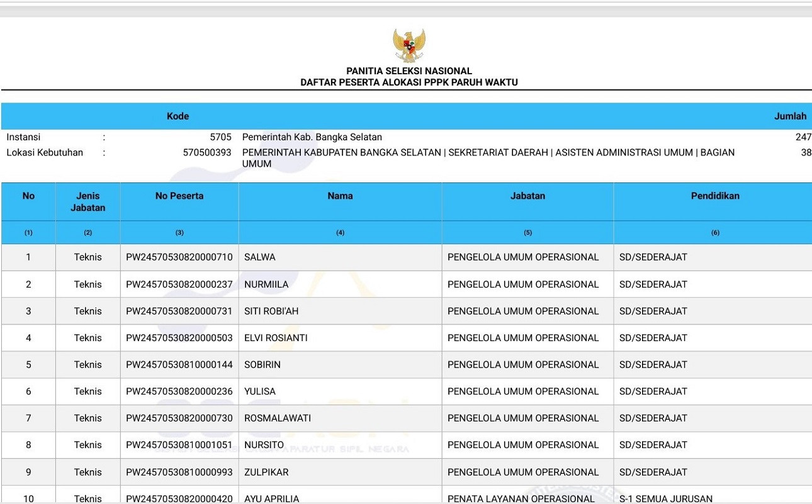Screen dimensions: 812x504
Task: Select participant number PW24570530820000730
Action: click(x=179, y=418)
